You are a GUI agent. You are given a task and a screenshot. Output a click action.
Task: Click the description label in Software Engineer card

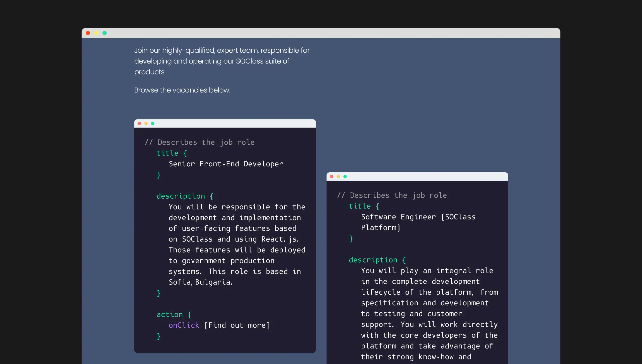[x=373, y=260]
